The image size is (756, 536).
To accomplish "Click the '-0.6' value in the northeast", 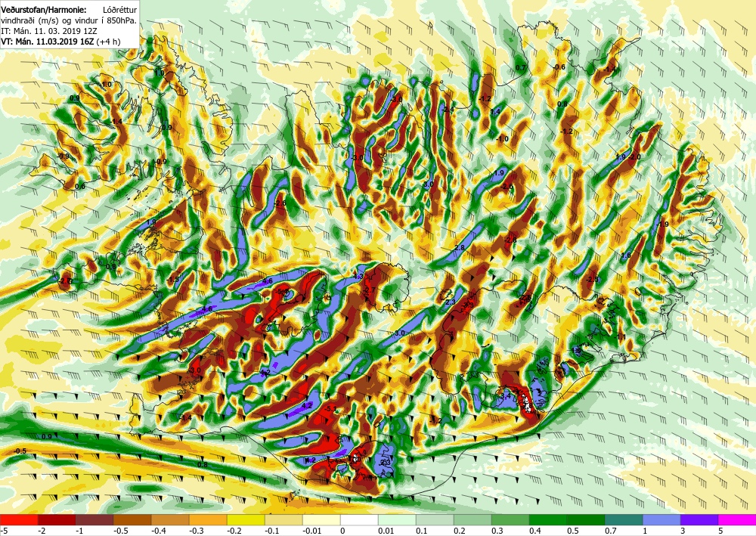I will pyautogui.click(x=559, y=67).
